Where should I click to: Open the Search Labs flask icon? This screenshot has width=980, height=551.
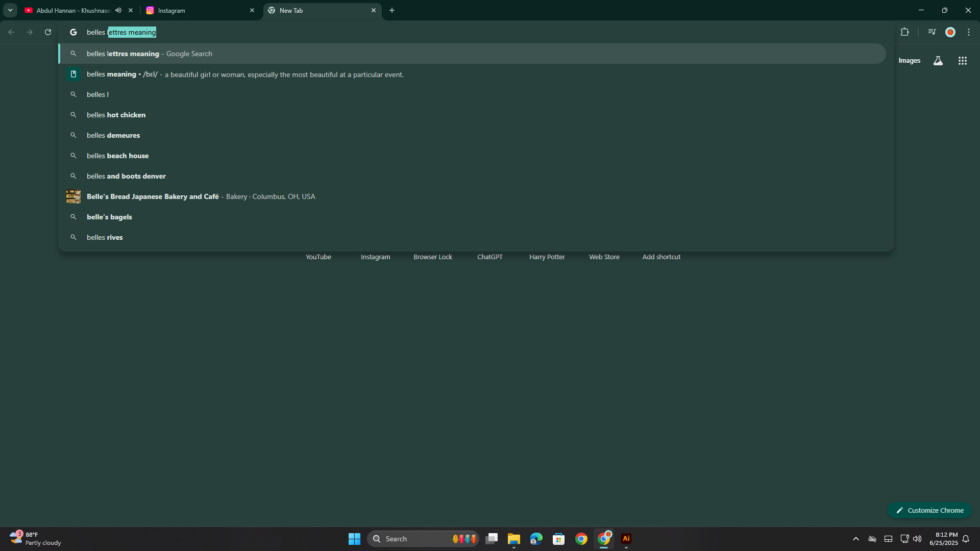click(938, 61)
